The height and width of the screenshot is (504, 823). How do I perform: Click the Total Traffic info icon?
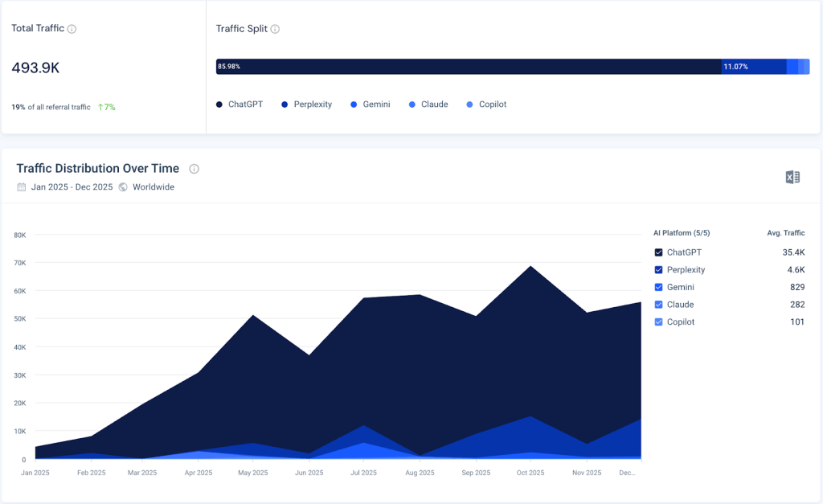point(73,28)
